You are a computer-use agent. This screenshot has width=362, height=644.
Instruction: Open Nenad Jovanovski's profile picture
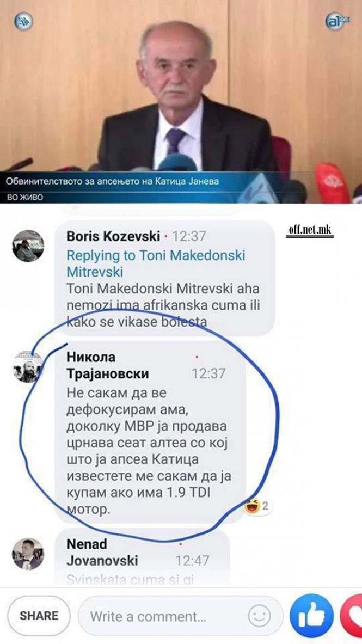[28, 554]
